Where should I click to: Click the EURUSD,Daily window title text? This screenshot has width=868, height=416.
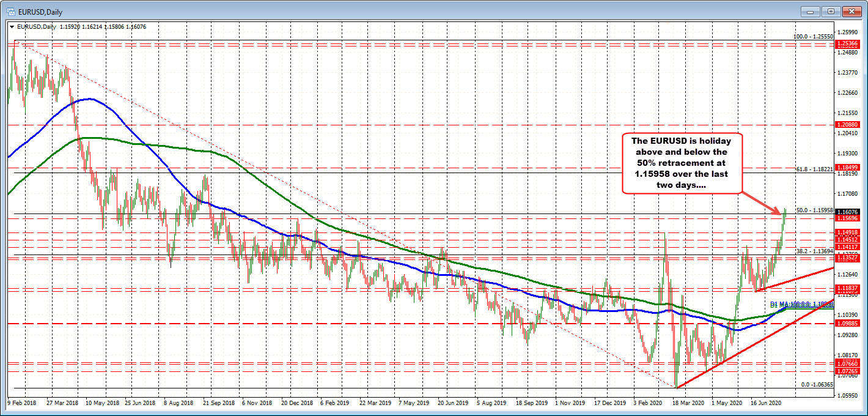(40, 12)
